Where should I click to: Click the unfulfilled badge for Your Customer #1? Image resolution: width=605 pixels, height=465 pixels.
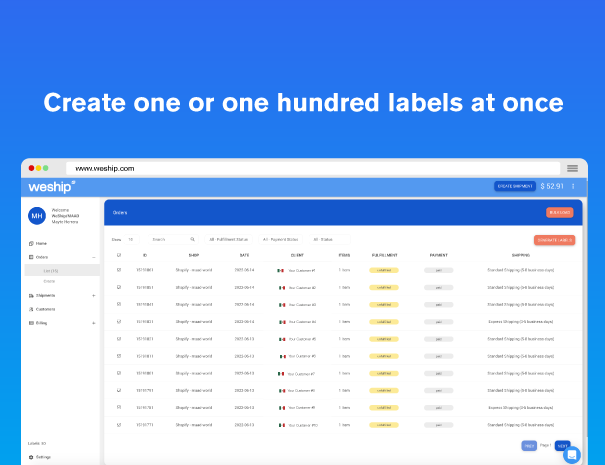tap(384, 270)
